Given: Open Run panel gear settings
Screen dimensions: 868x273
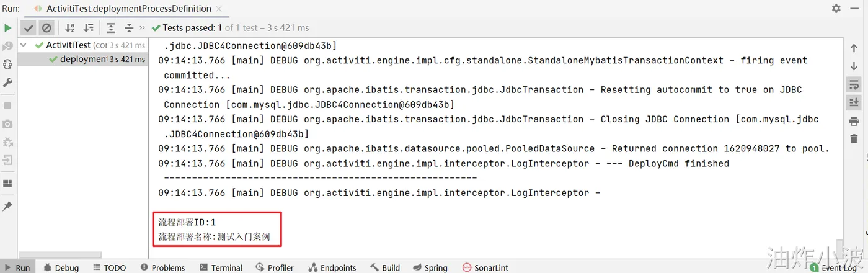Looking at the screenshot, I should pos(836,9).
